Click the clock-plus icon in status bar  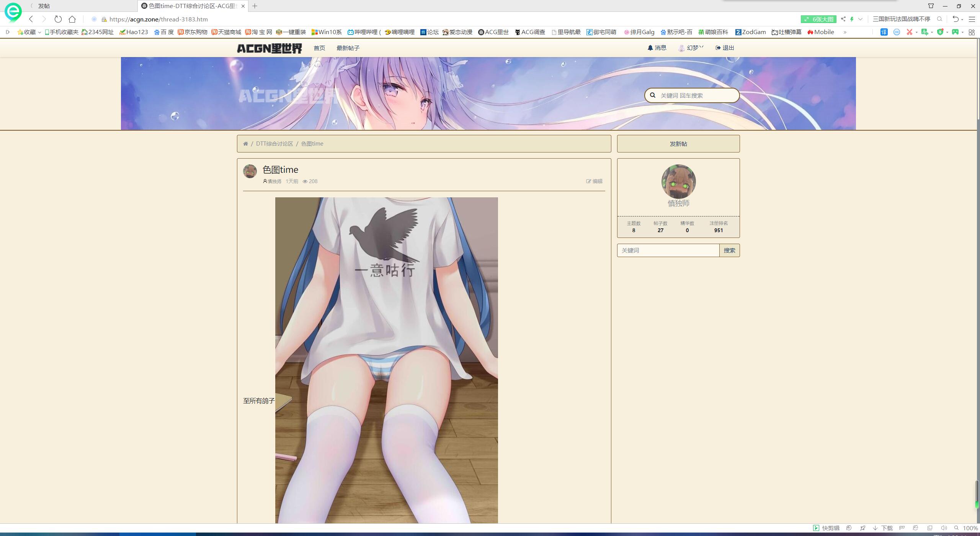click(849, 528)
